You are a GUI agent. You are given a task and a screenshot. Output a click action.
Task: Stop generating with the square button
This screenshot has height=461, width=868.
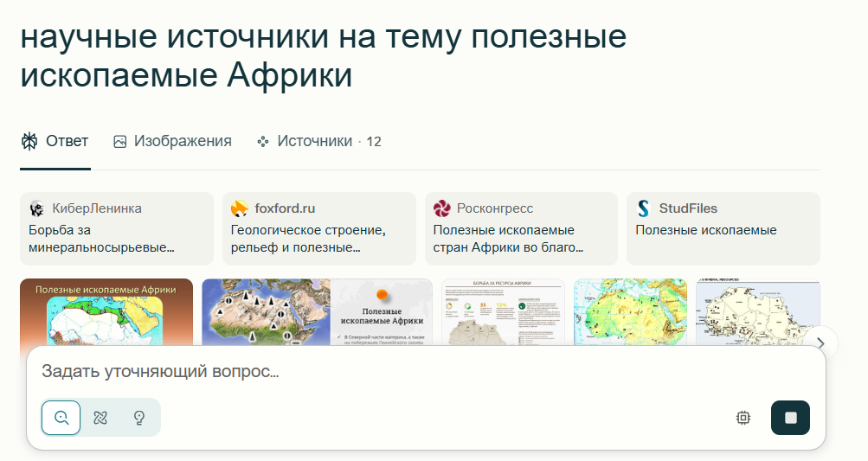pos(790,417)
